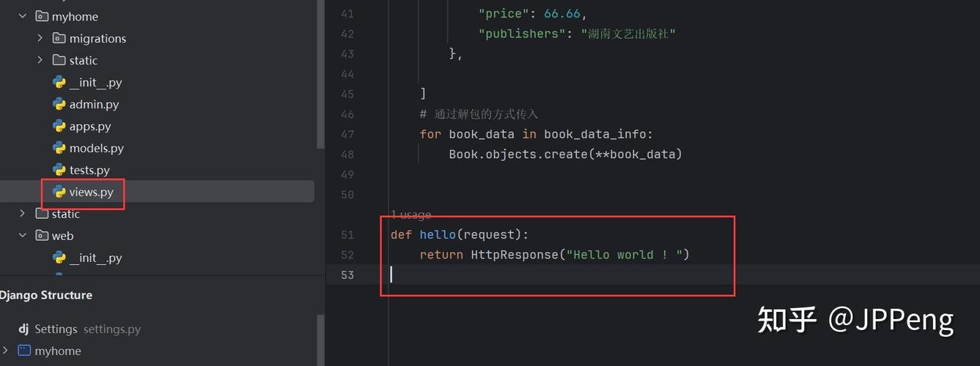This screenshot has width=980, height=366.
Task: Click the admin.py Python file icon
Action: click(59, 104)
